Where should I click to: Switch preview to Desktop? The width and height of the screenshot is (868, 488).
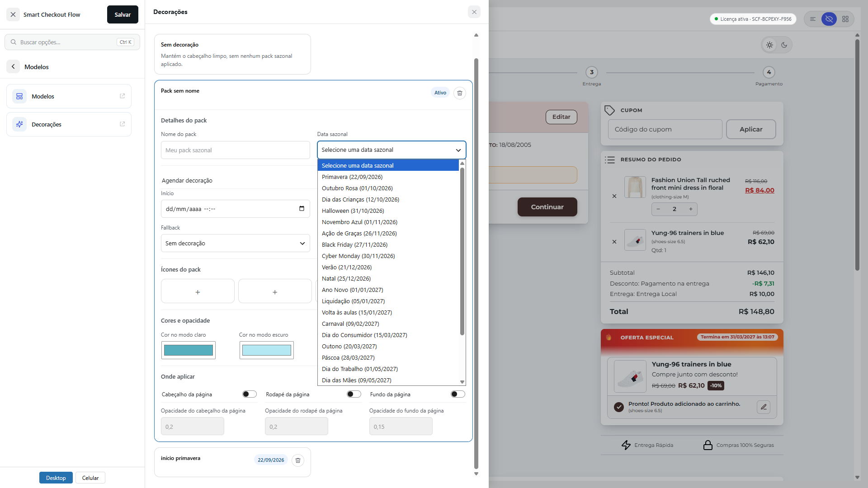[x=56, y=478]
